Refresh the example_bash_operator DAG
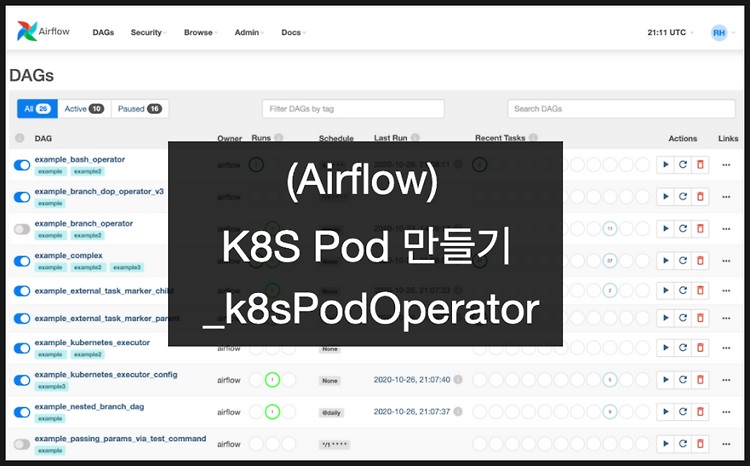 tap(683, 165)
